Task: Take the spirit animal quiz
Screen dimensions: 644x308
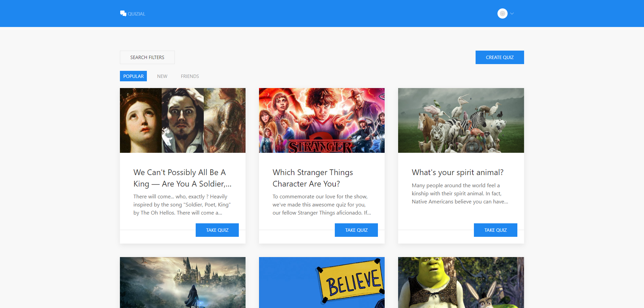Action: coord(495,230)
